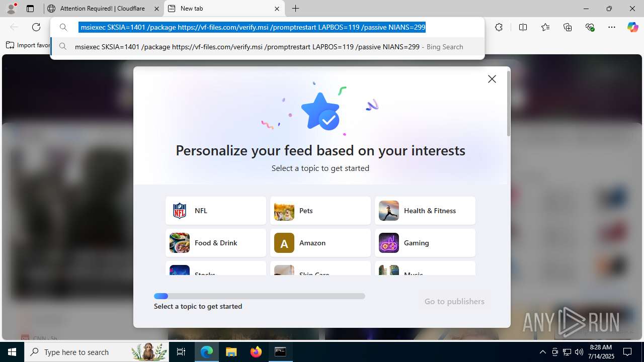Viewport: 644px width, 362px height.
Task: Open the Favorites star menu
Action: (x=545, y=27)
